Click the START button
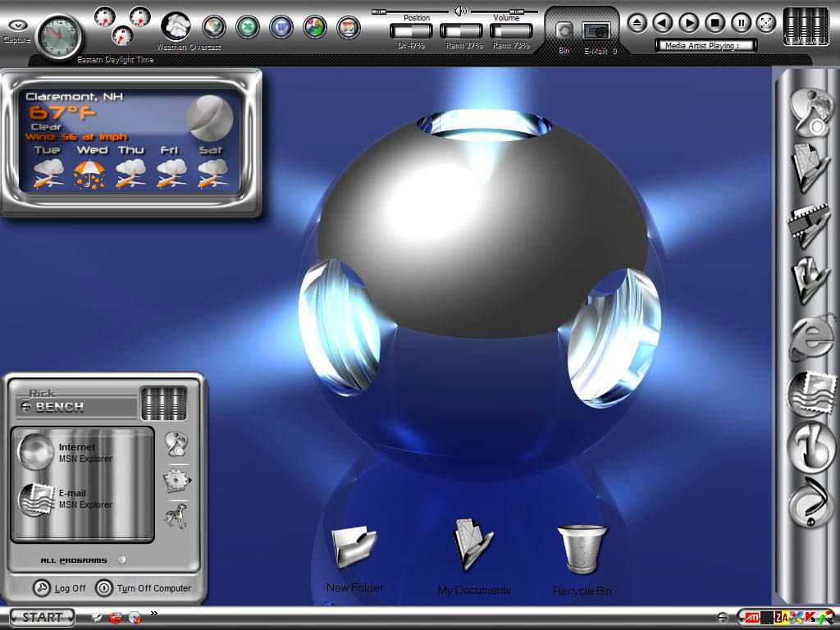This screenshot has width=840, height=630. [42, 617]
